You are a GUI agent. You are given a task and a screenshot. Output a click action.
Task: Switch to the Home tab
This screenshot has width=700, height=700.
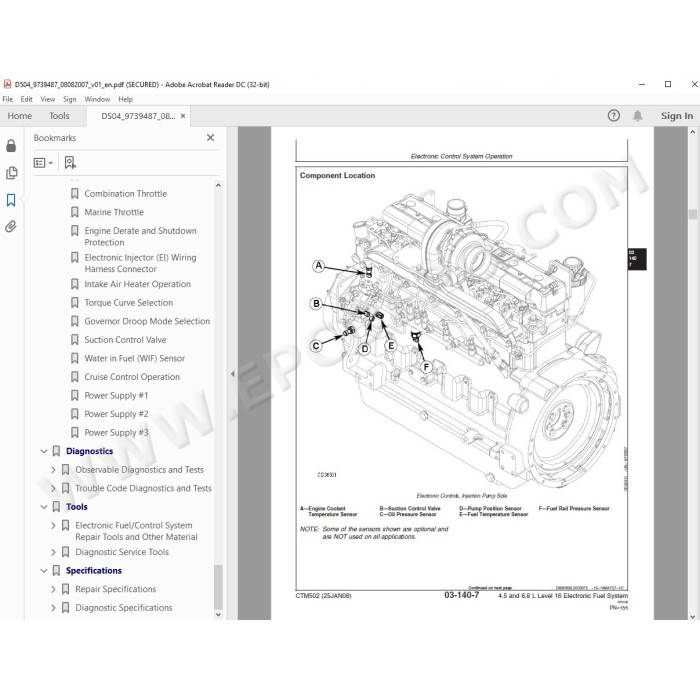click(x=20, y=116)
